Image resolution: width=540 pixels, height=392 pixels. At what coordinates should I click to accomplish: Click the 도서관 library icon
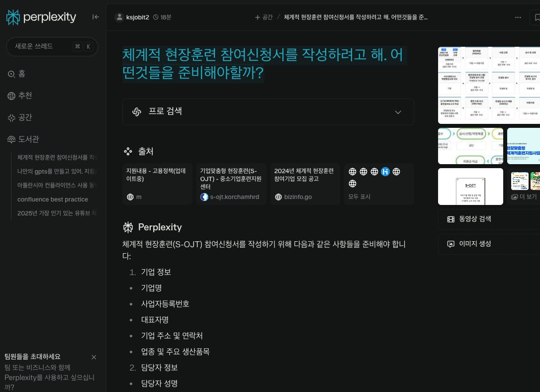[11, 139]
